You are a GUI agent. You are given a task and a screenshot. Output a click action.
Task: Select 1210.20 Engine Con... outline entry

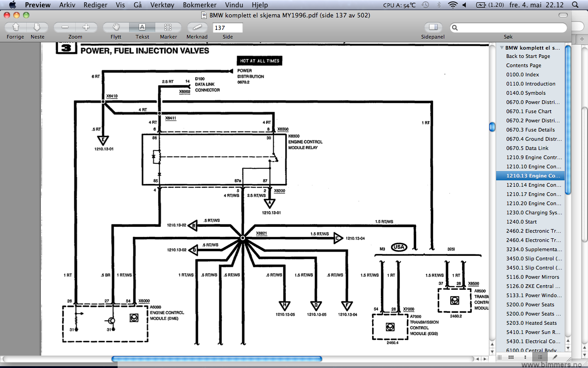click(x=533, y=203)
